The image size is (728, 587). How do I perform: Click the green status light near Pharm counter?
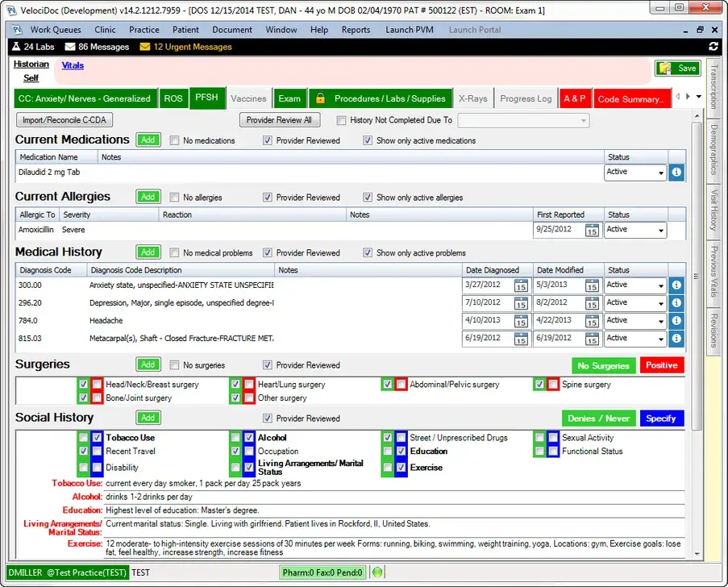click(376, 572)
